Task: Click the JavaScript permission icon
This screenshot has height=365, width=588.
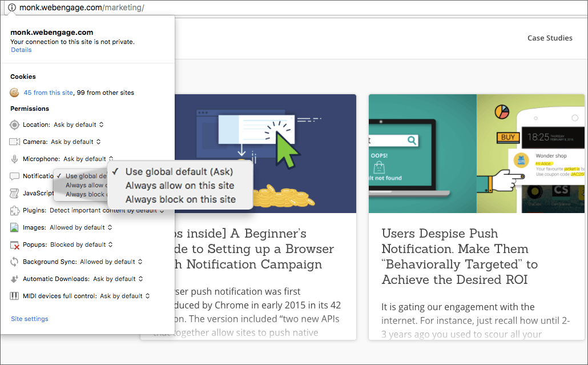Action: (14, 193)
